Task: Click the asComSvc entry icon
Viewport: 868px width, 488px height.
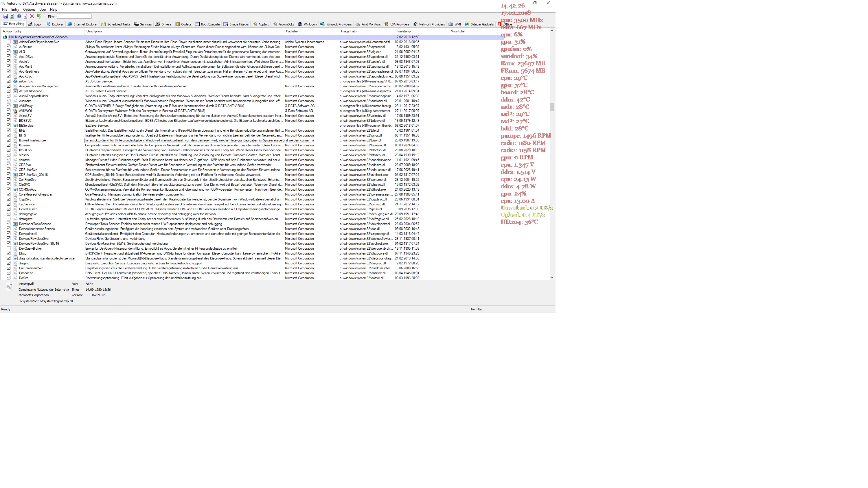Action: pyautogui.click(x=15, y=81)
